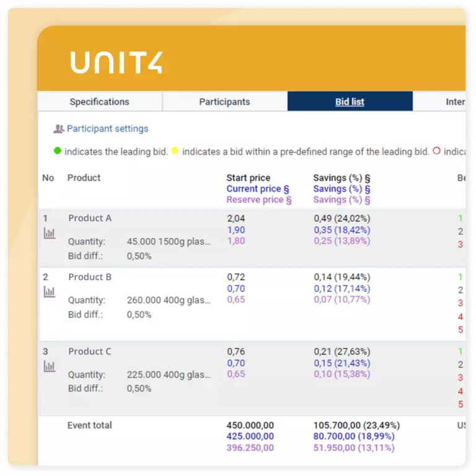
Task: Click the No column header
Action: coord(48,178)
